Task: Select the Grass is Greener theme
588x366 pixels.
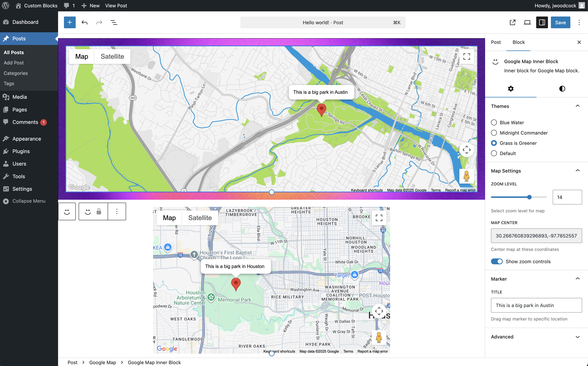Action: click(494, 143)
